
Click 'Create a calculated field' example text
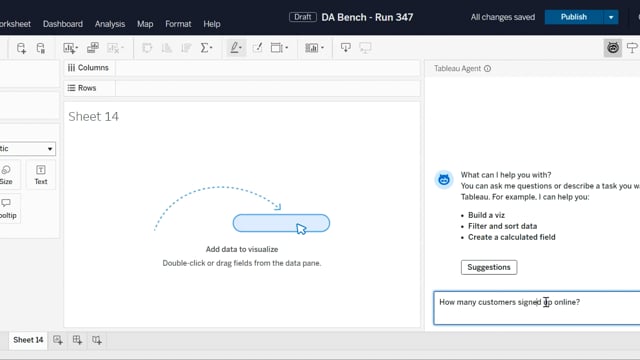coord(511,237)
